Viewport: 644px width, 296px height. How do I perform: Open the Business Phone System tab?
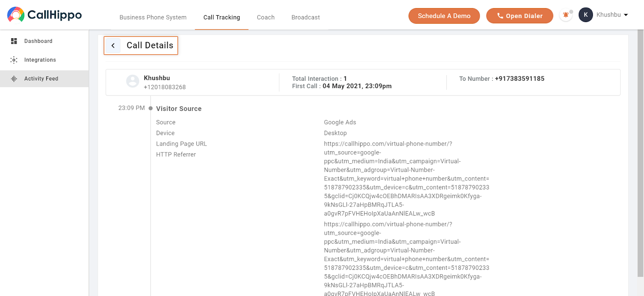click(x=153, y=17)
